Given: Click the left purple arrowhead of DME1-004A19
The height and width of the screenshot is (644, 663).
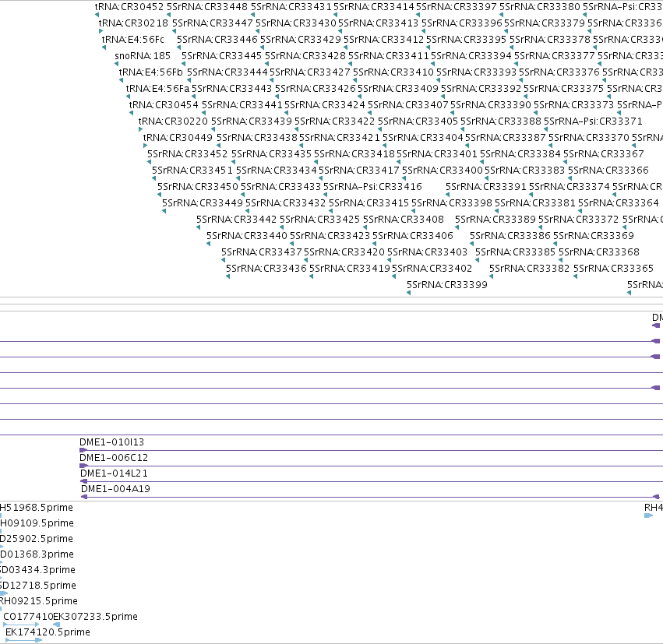Looking at the screenshot, I should [84, 497].
